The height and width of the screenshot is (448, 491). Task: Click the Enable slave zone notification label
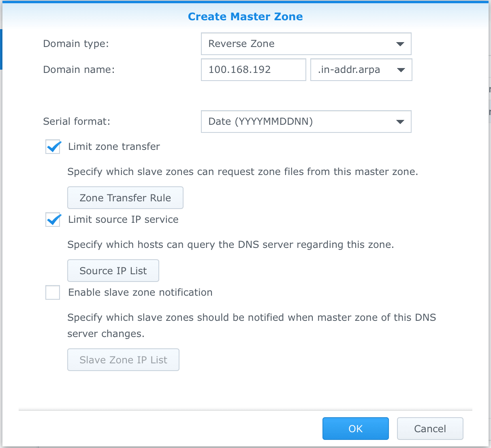[141, 292]
